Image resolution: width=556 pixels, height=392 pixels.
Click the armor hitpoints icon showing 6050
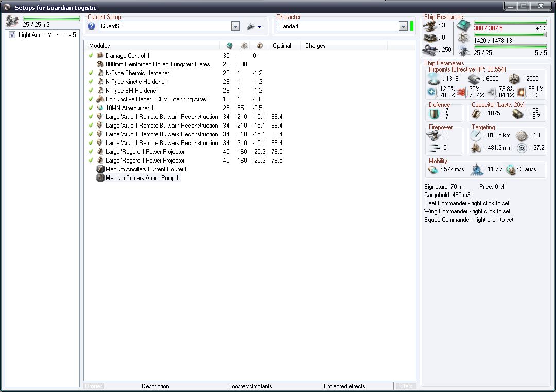[474, 79]
